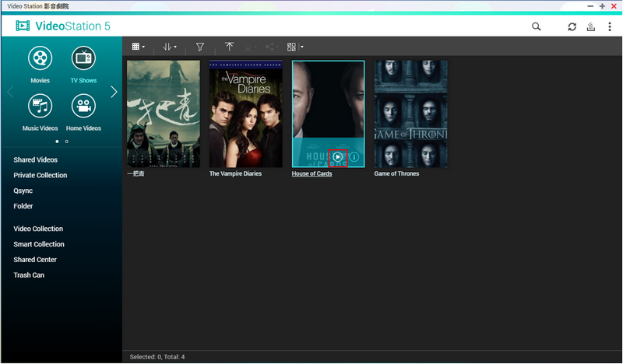Play House of Cards
623x364 pixels.
coord(338,157)
